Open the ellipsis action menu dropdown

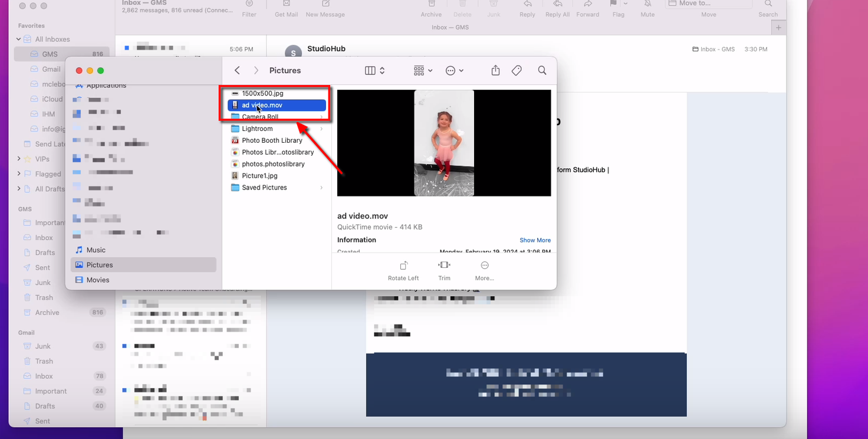454,70
